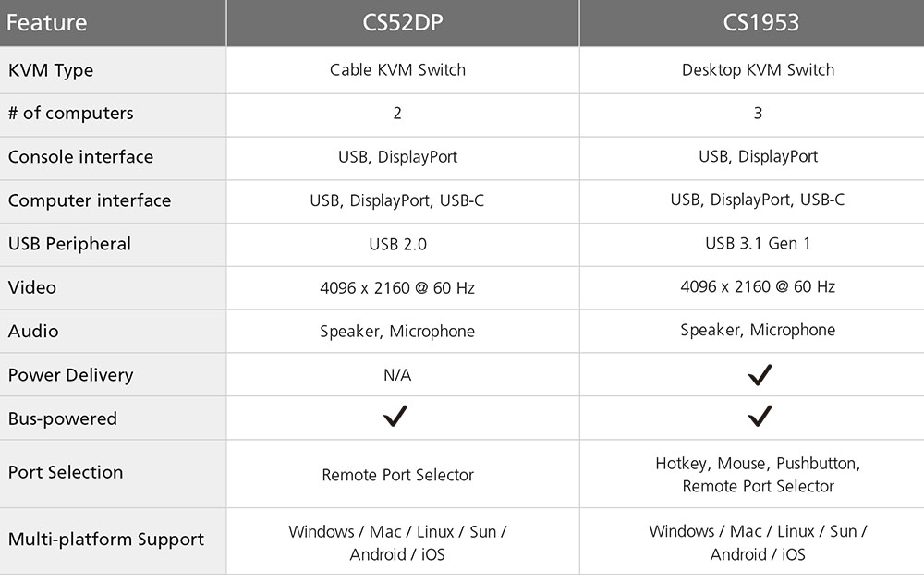Click the Port Selection row label
924x582 pixels.
(x=66, y=472)
